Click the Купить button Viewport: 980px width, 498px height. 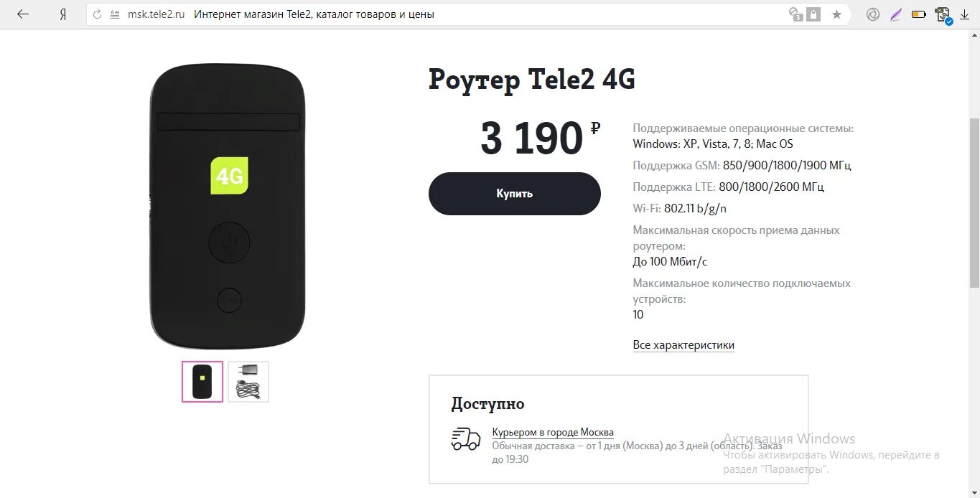(515, 194)
